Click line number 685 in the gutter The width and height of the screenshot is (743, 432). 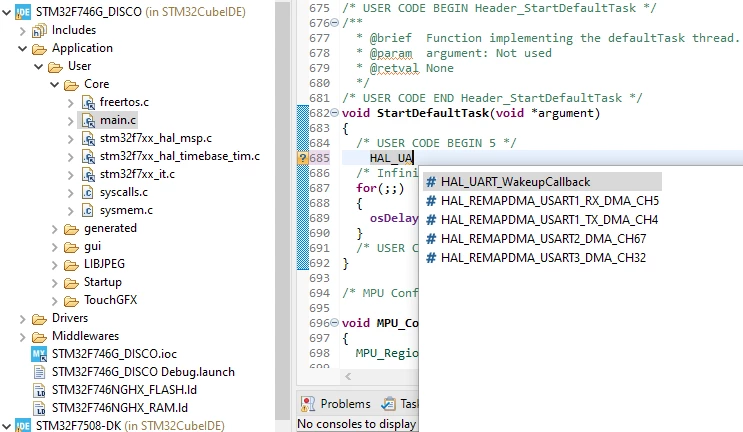click(x=319, y=158)
